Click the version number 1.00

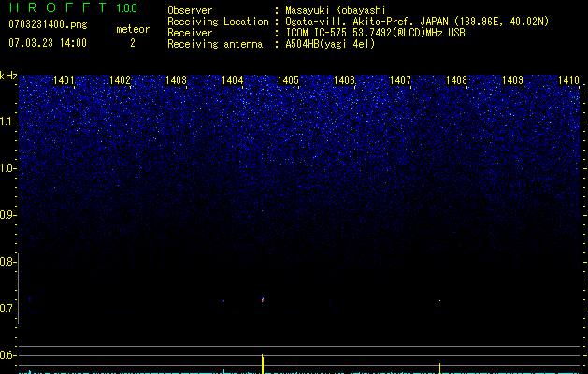pos(126,8)
